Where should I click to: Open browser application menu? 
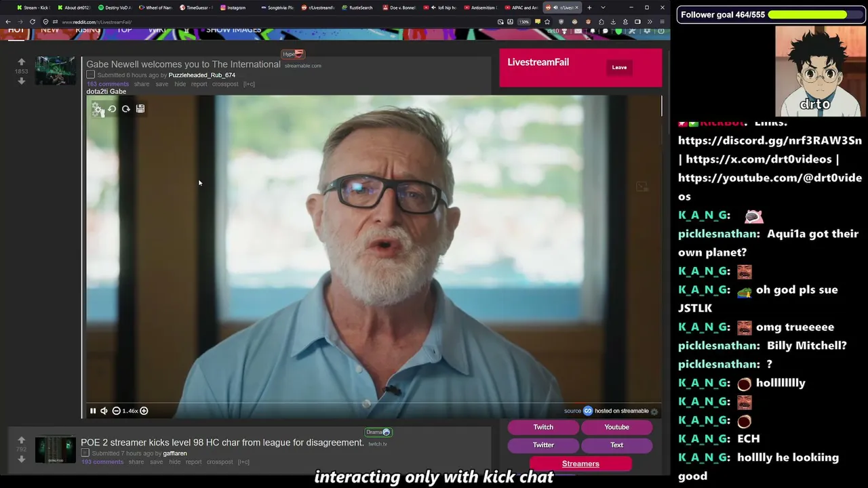click(662, 22)
